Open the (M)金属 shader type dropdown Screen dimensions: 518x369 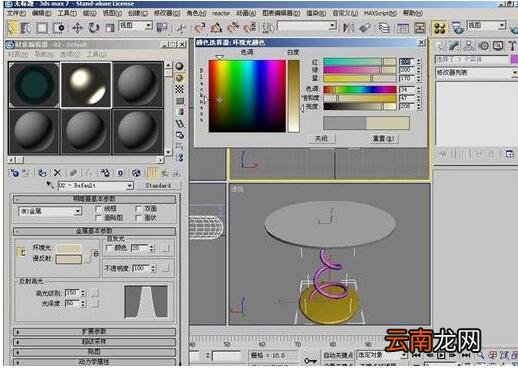click(50, 211)
